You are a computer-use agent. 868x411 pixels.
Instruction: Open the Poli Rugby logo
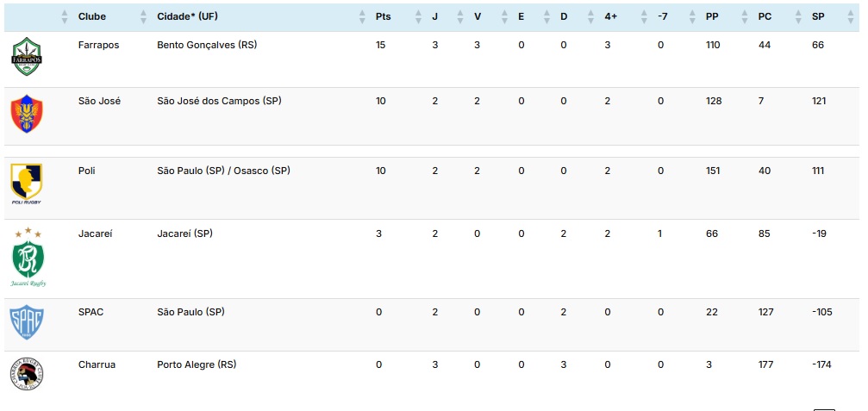[27, 184]
